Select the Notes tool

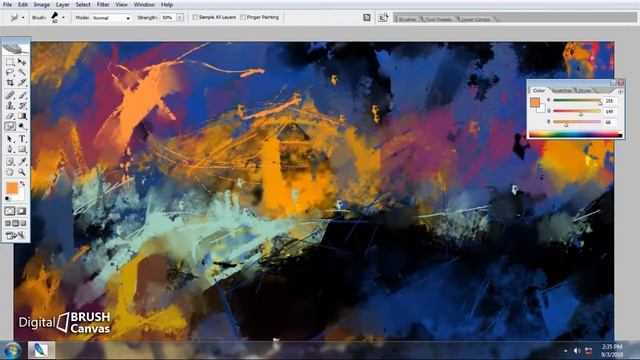[x=10, y=162]
